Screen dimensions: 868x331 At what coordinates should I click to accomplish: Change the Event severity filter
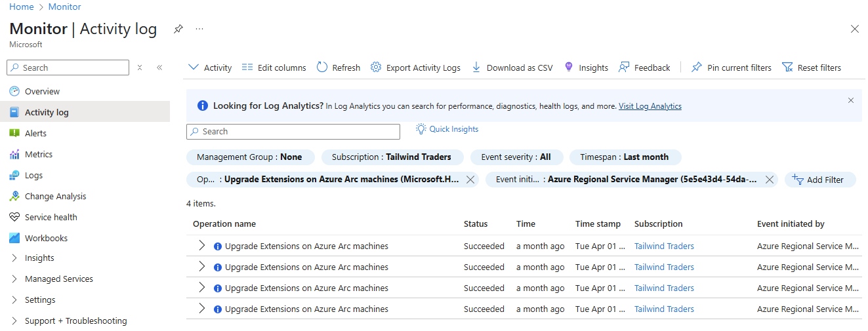pyautogui.click(x=516, y=157)
